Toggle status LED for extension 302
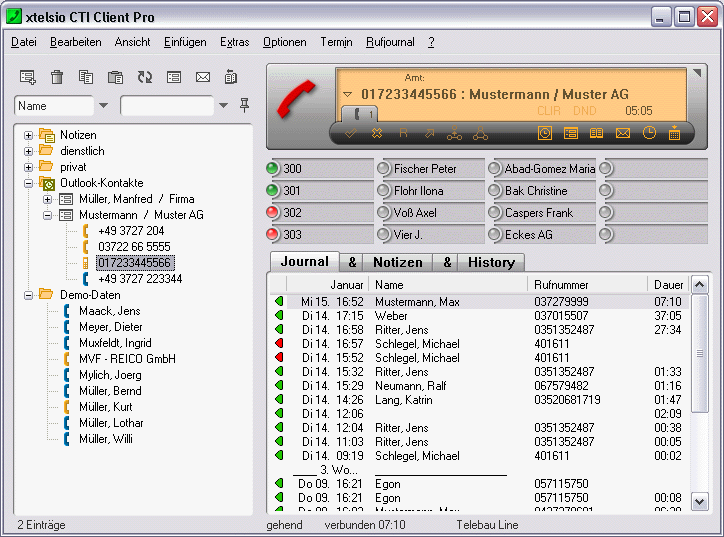The width and height of the screenshot is (724, 537). pyautogui.click(x=273, y=213)
